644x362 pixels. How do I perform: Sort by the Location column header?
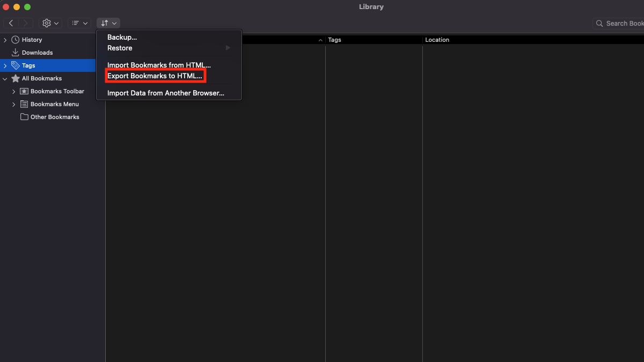coord(533,40)
